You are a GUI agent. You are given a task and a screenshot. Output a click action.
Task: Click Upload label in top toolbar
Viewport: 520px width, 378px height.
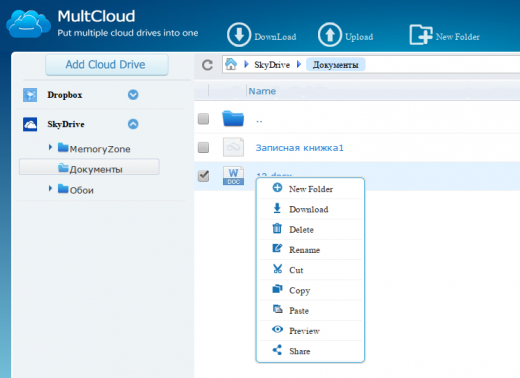[359, 37]
